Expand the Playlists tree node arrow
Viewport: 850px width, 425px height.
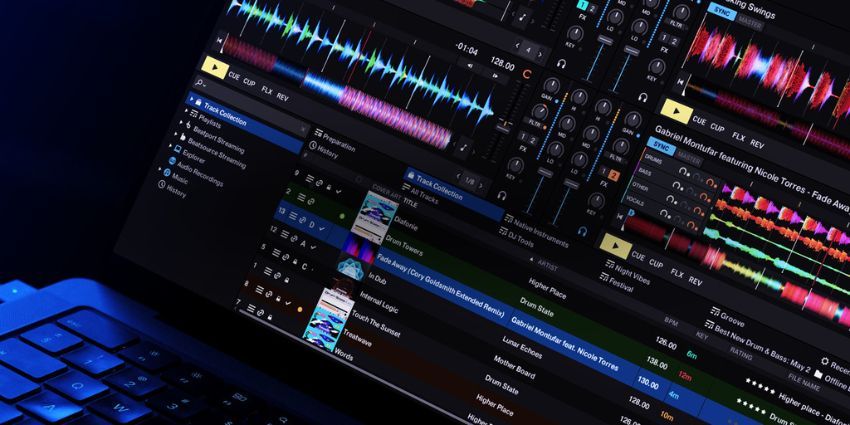pos(186,112)
